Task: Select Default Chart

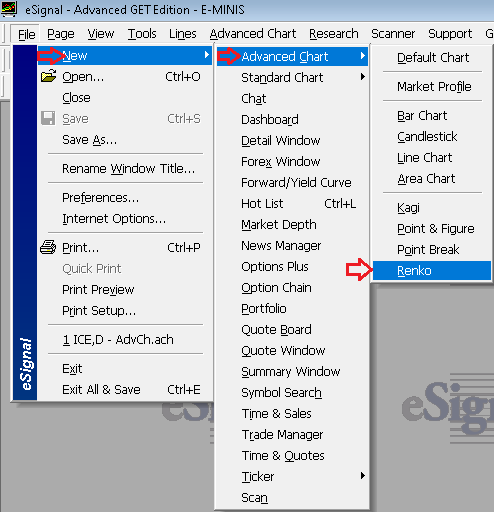Action: 432,57
